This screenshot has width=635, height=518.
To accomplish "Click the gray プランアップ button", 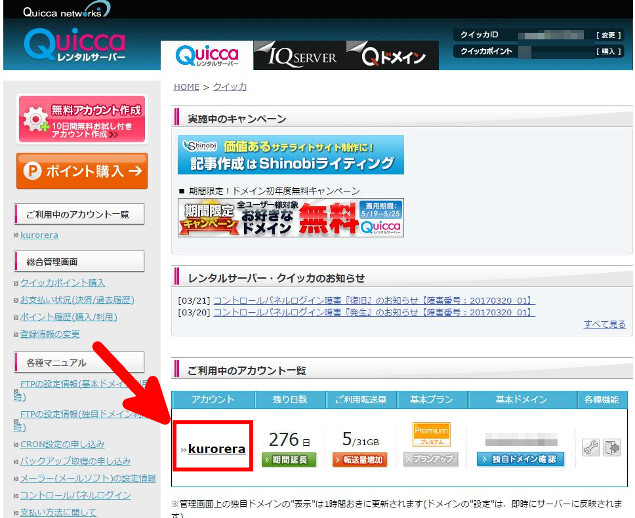I will (431, 459).
